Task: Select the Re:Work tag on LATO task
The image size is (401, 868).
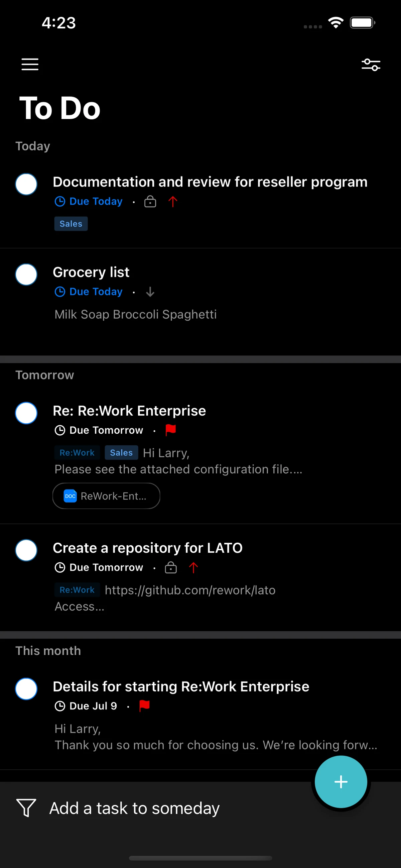Action: tap(77, 590)
